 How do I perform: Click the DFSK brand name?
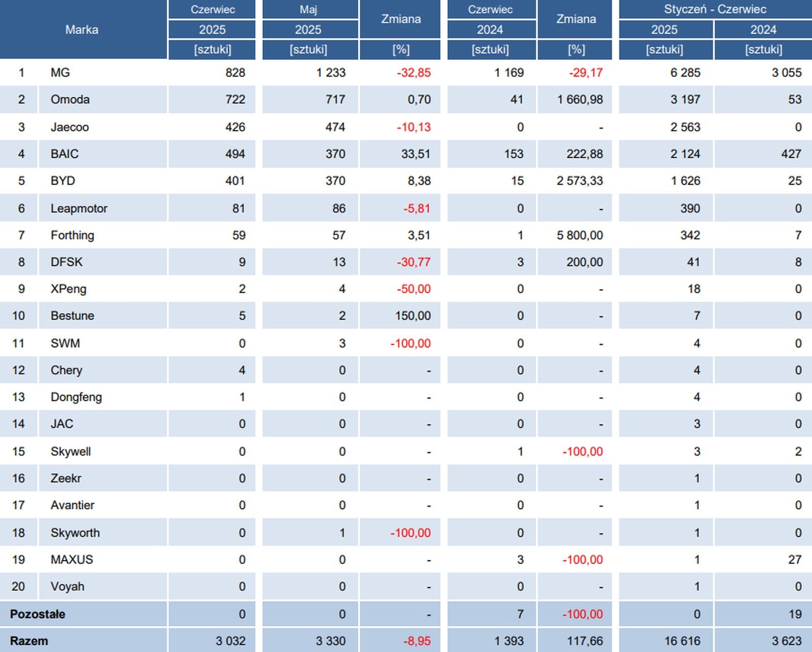pyautogui.click(x=66, y=262)
